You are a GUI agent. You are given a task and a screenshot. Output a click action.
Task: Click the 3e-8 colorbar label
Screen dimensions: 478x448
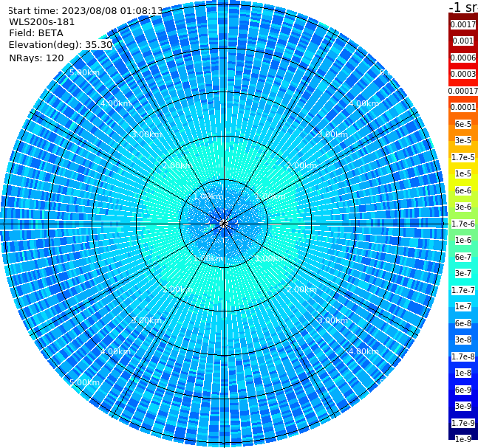(x=463, y=340)
